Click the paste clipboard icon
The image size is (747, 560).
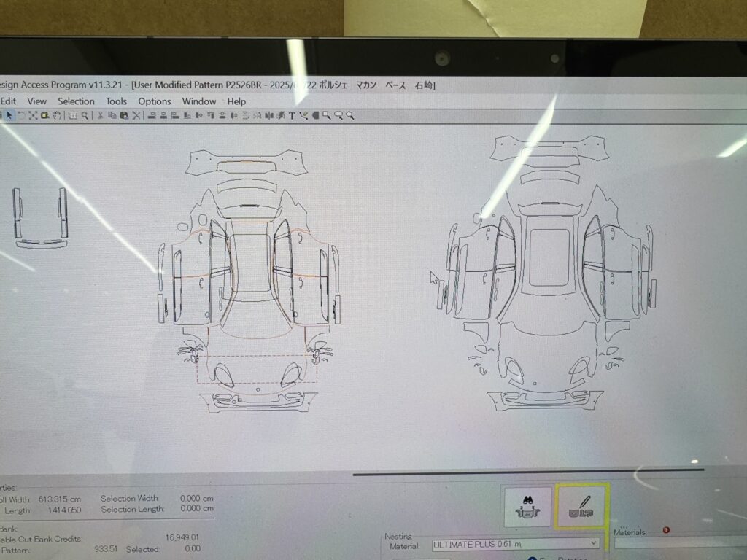tap(124, 115)
